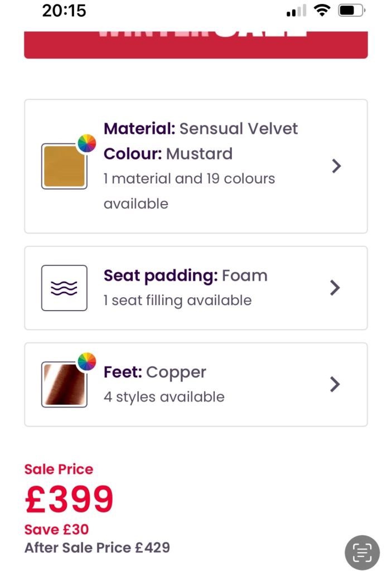Tap the colour wheel badge on Mustard swatch
Viewport: 392px width, 571px height.
click(x=86, y=143)
